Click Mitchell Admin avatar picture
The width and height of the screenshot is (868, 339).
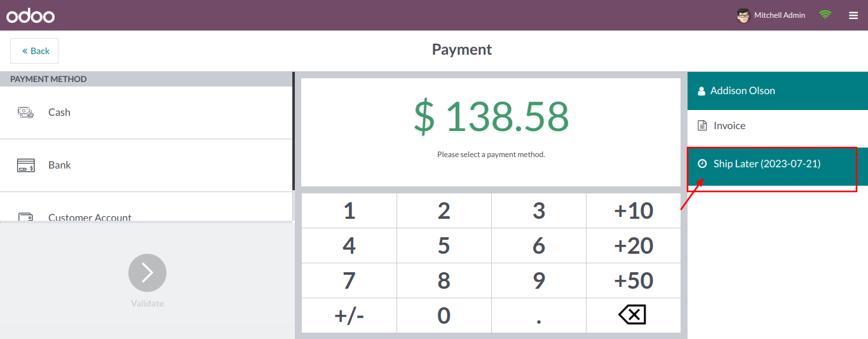coord(743,15)
